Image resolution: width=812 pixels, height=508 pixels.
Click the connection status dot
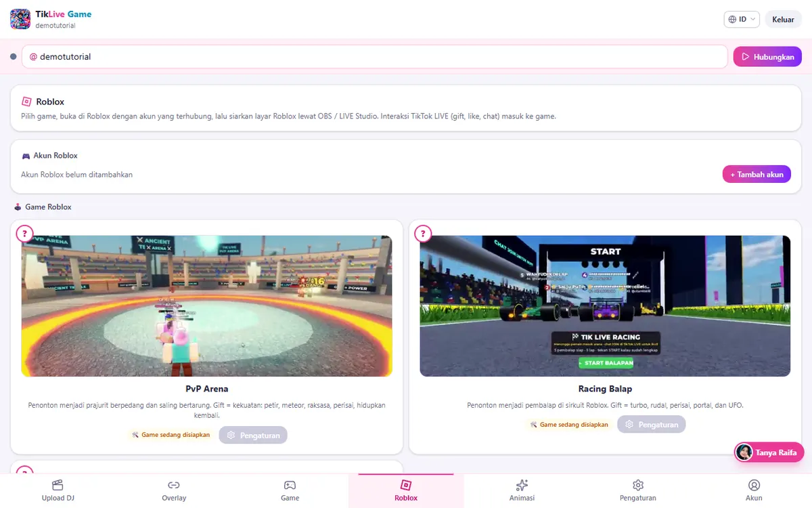coord(14,57)
